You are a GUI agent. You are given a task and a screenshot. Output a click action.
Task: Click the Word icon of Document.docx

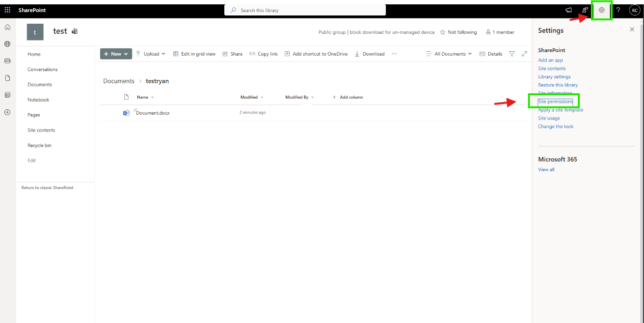coord(126,113)
